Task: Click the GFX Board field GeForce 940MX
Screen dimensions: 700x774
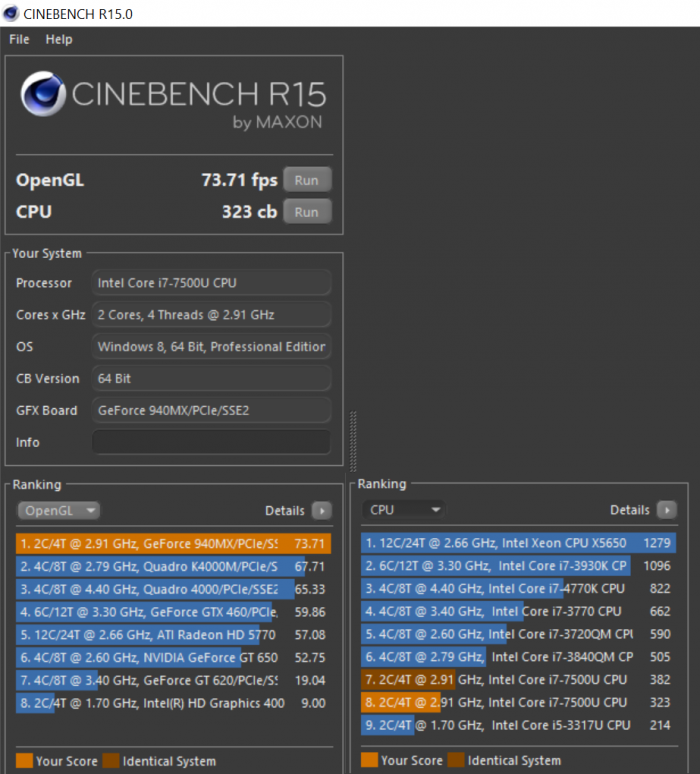Action: click(x=211, y=410)
